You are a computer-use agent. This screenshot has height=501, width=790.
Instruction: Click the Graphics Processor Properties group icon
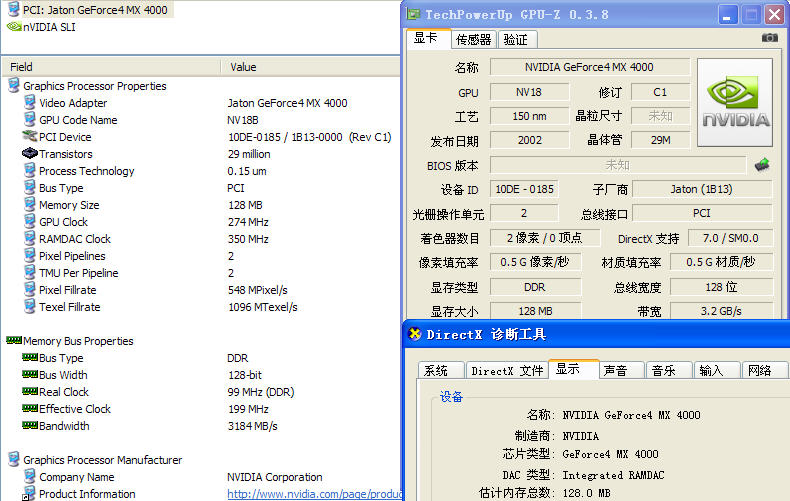14,85
